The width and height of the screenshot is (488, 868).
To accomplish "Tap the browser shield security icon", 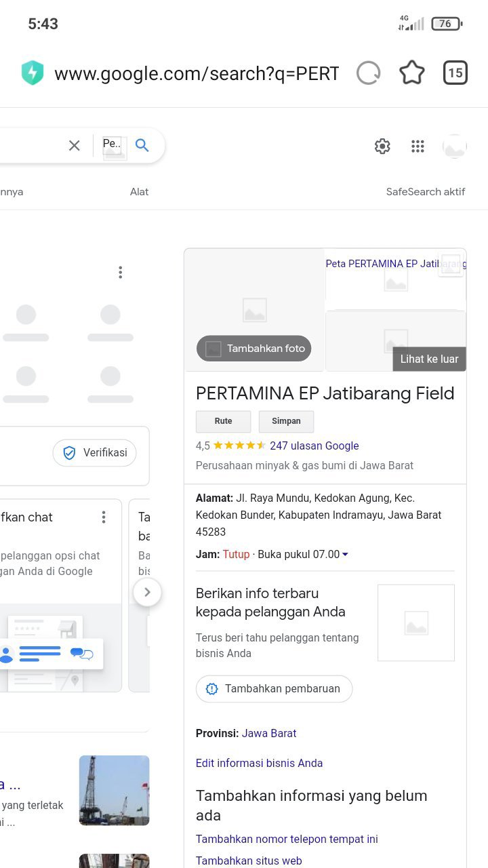I will 33,73.
